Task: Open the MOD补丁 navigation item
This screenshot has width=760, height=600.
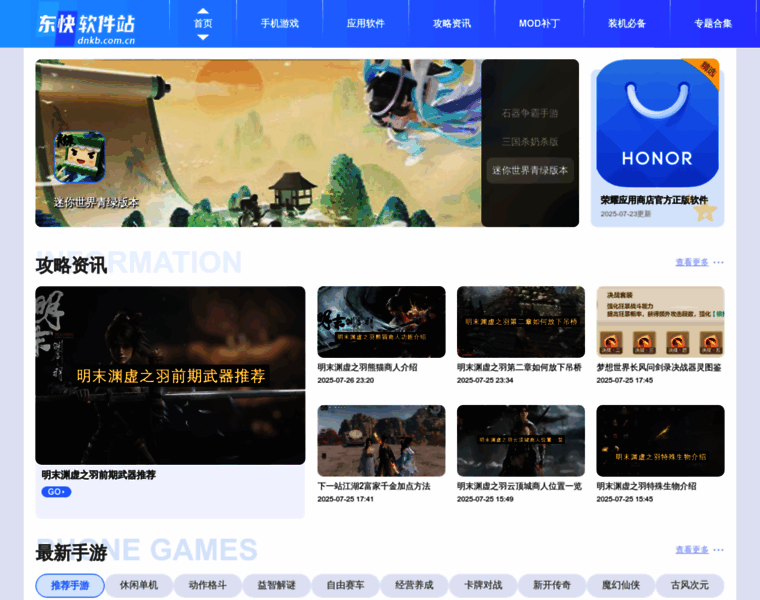Action: pos(539,23)
